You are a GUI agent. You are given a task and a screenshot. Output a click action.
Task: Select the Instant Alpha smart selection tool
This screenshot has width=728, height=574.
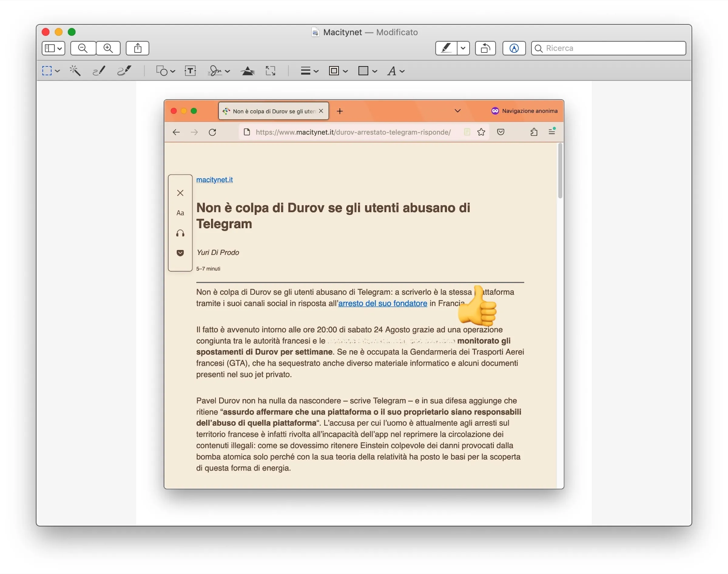click(x=75, y=71)
